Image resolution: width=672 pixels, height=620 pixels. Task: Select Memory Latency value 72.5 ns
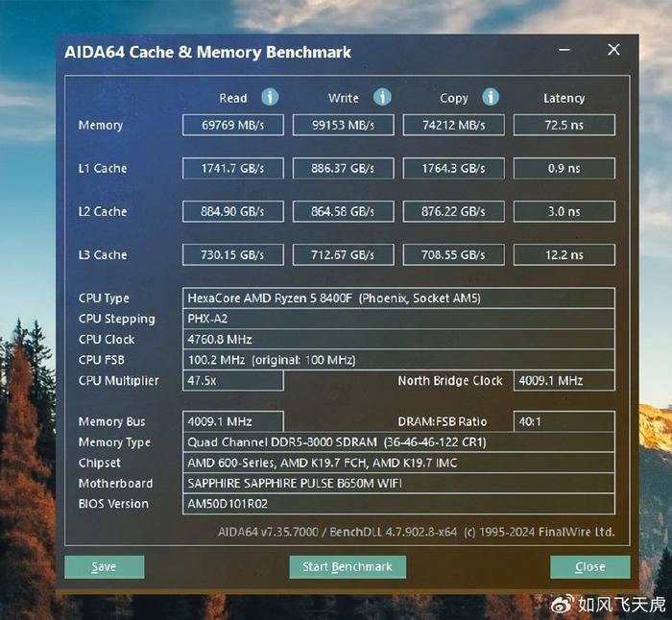564,125
